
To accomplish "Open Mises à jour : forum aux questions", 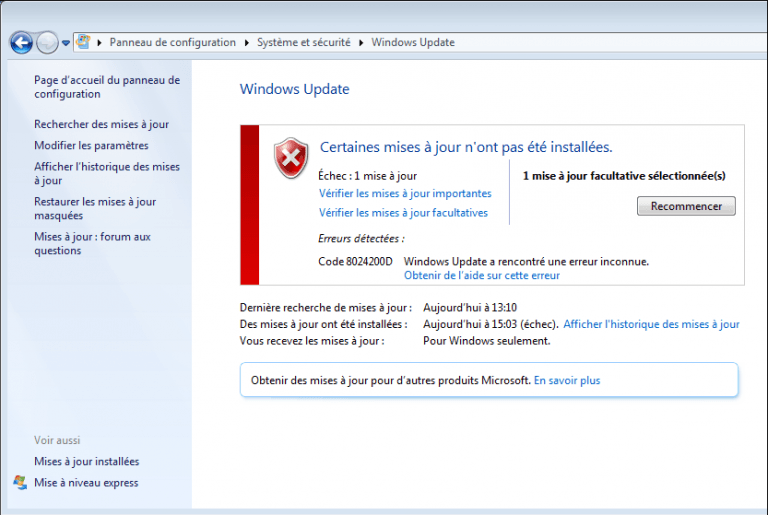I will 92,243.
